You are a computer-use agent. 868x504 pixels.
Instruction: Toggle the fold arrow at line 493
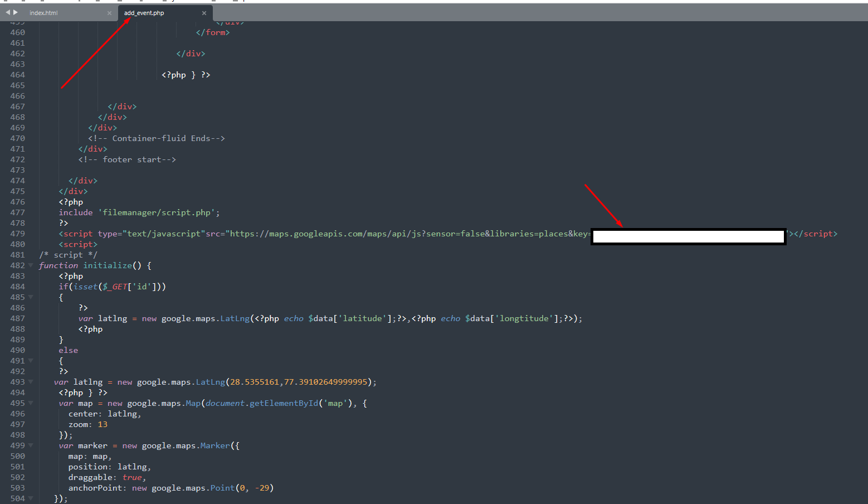click(x=31, y=382)
